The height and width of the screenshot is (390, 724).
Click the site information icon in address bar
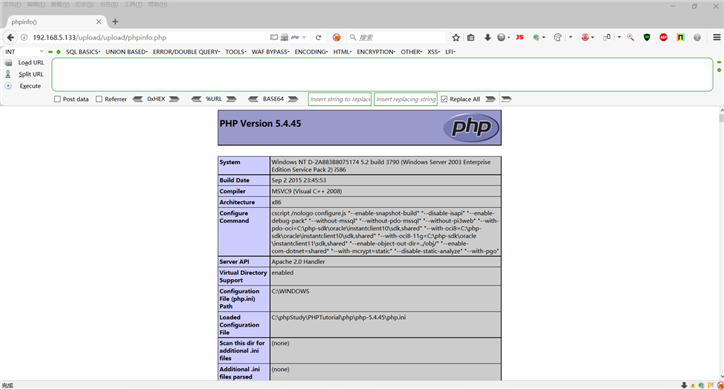(24, 37)
